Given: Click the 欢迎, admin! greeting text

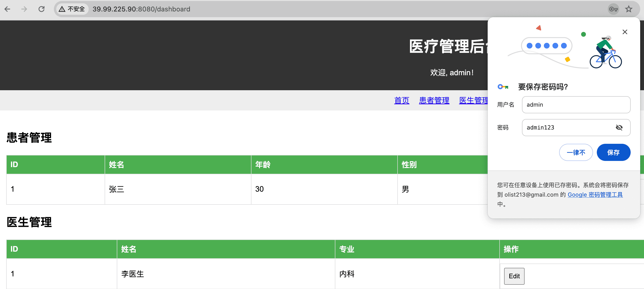Looking at the screenshot, I should click(x=452, y=73).
